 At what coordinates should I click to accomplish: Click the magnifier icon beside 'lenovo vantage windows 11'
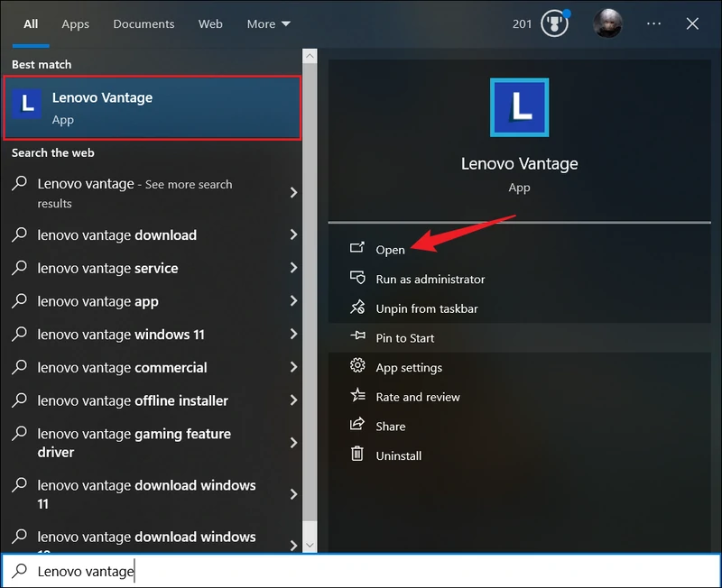point(19,334)
